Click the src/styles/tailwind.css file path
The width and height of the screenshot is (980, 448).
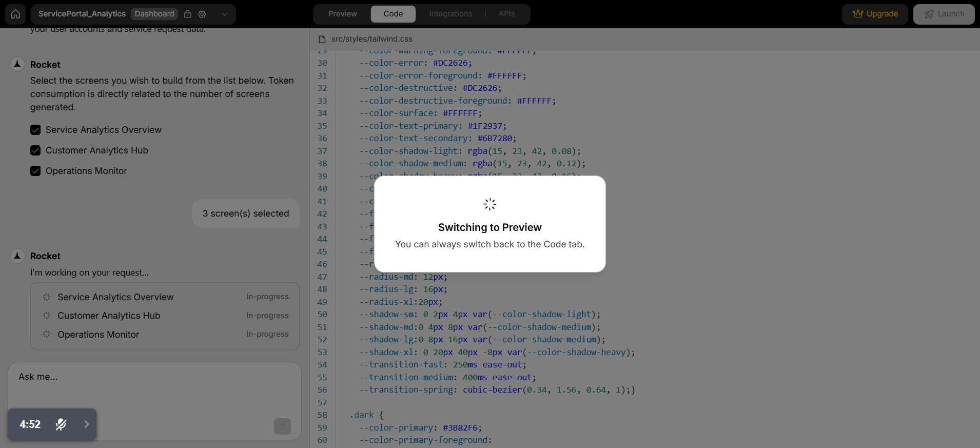coord(372,39)
